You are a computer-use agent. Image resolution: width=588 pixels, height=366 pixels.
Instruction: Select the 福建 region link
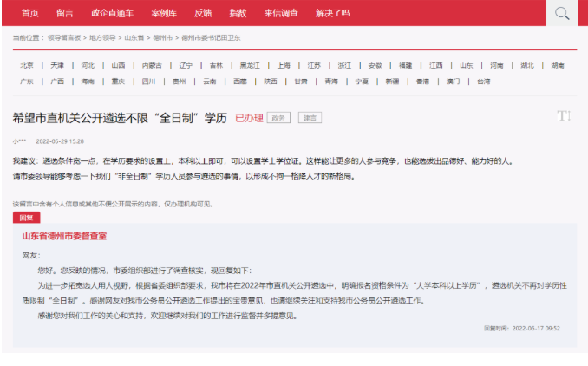405,66
